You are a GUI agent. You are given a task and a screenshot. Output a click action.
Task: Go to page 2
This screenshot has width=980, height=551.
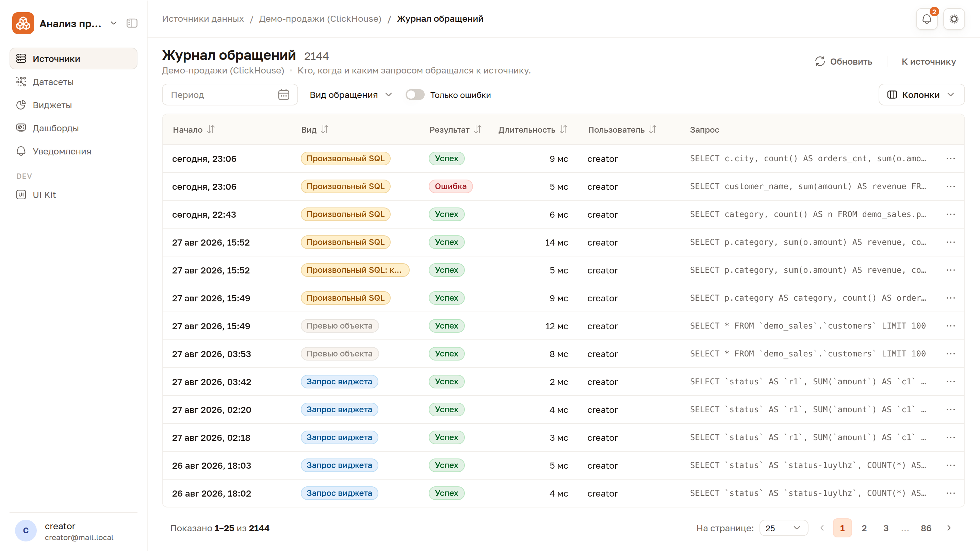coord(864,528)
